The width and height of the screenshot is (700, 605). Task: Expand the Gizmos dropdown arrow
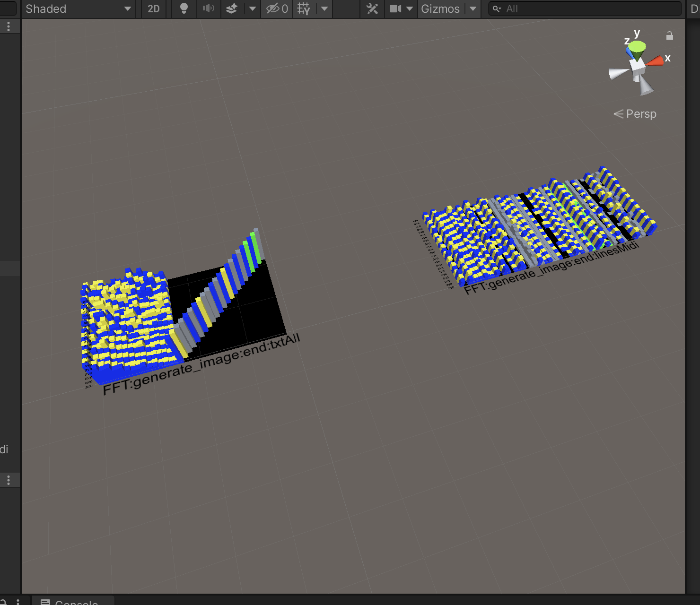click(x=473, y=9)
